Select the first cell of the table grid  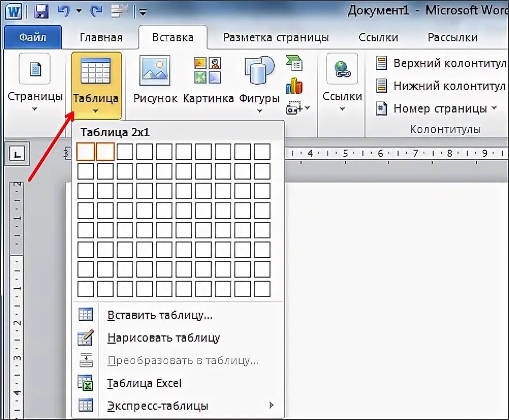86,152
